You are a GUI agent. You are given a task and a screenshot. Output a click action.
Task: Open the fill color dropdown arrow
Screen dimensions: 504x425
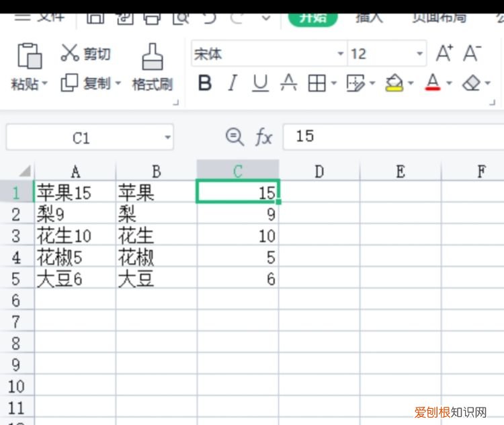(411, 83)
